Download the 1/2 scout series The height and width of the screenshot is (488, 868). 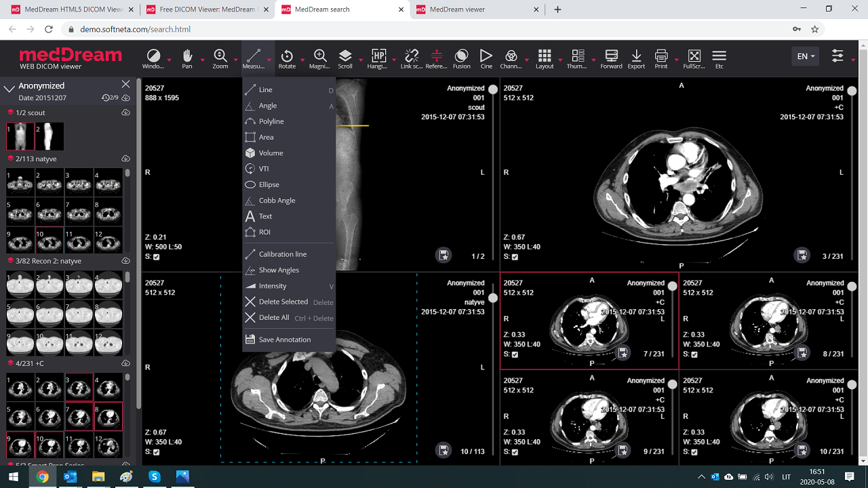pos(125,113)
